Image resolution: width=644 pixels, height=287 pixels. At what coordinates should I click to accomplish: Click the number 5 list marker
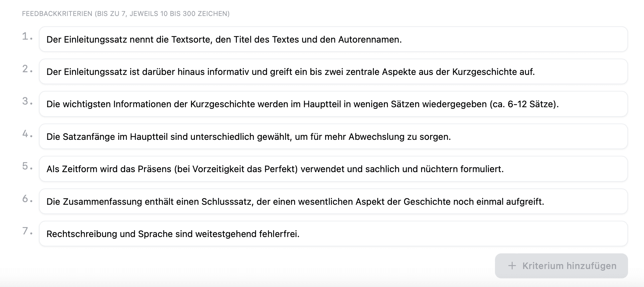(26, 166)
